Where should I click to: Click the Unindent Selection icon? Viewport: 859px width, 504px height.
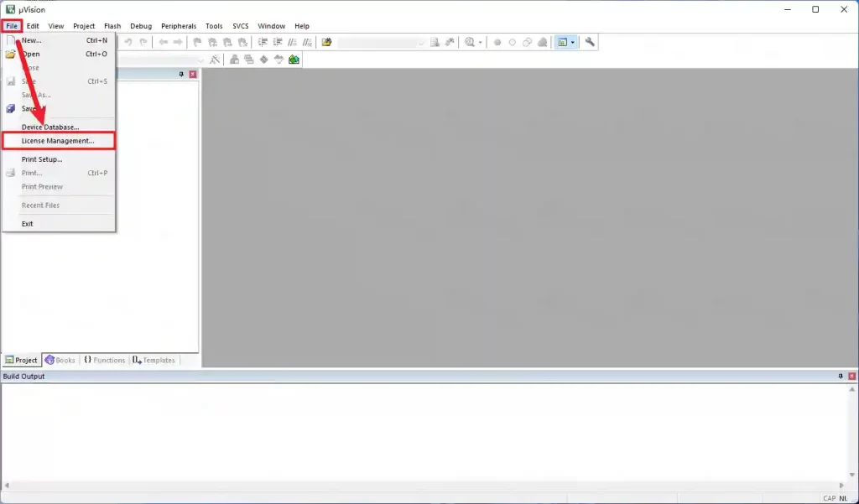[278, 42]
